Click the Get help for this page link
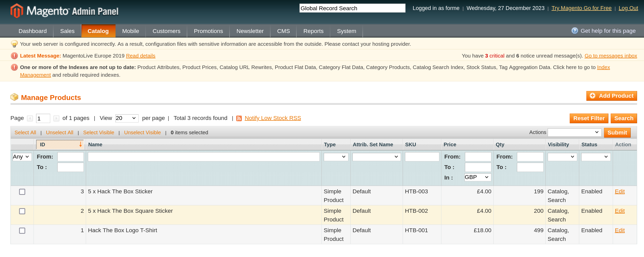Screen dimensions: 644x257 [x=608, y=31]
